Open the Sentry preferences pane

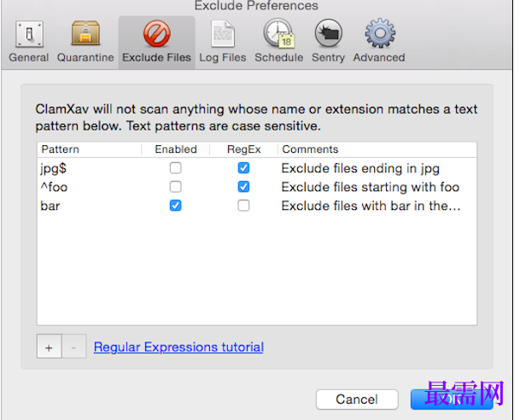[x=328, y=42]
